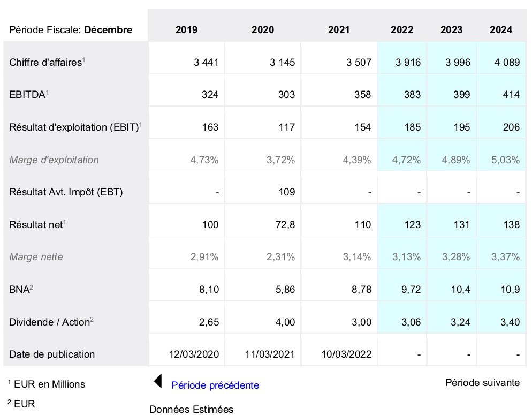Select the Marge d'exploitation row label
532x416 pixels.
pos(54,160)
